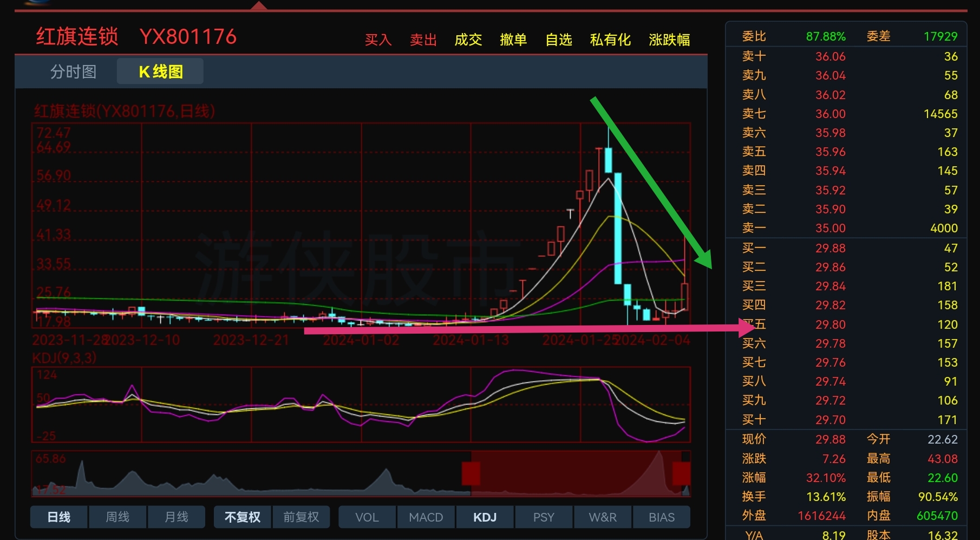
Task: Click the overview timeline mountain chart
Action: point(361,473)
